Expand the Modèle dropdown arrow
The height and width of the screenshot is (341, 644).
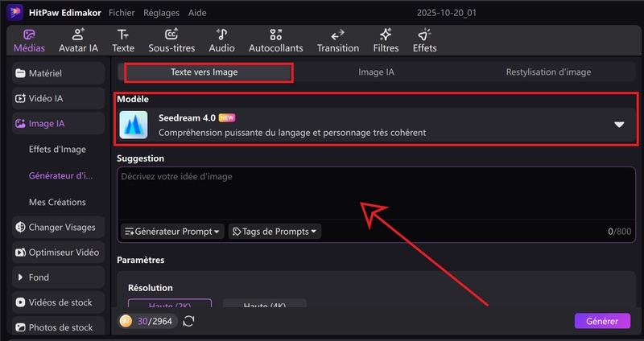(619, 125)
